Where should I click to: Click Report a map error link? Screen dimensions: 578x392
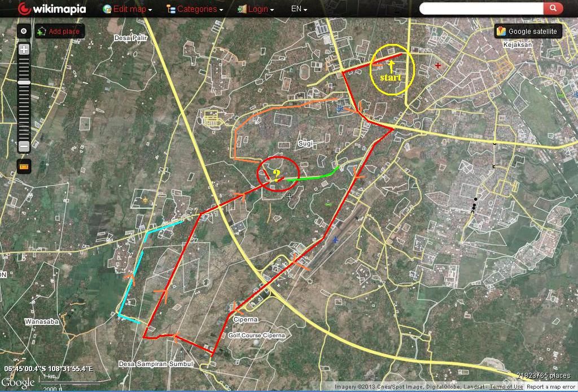tap(550, 387)
